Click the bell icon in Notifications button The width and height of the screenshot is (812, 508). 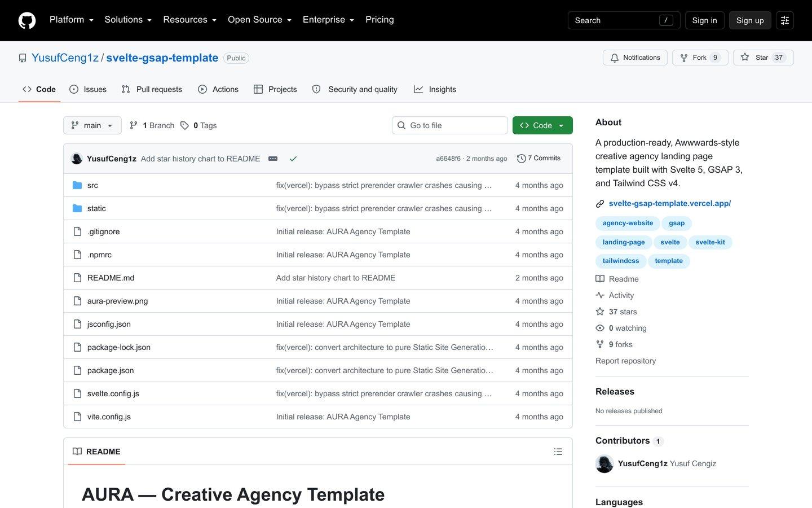click(x=615, y=58)
